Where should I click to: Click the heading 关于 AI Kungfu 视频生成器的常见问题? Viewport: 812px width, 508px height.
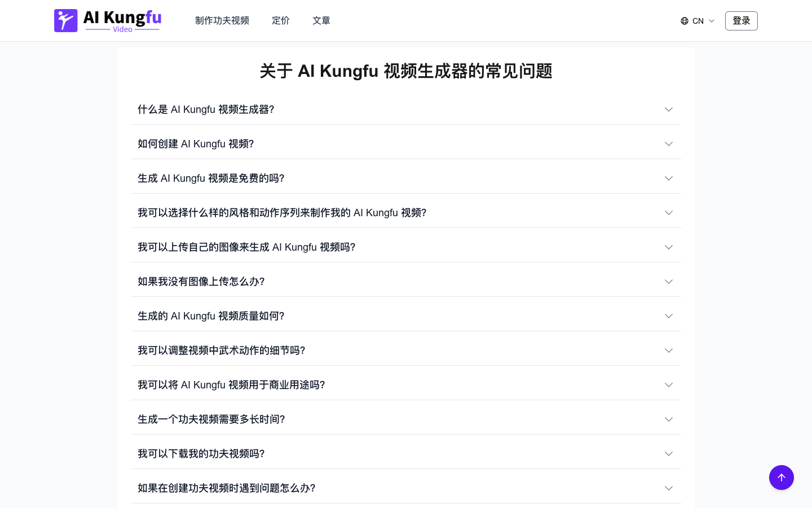point(406,71)
